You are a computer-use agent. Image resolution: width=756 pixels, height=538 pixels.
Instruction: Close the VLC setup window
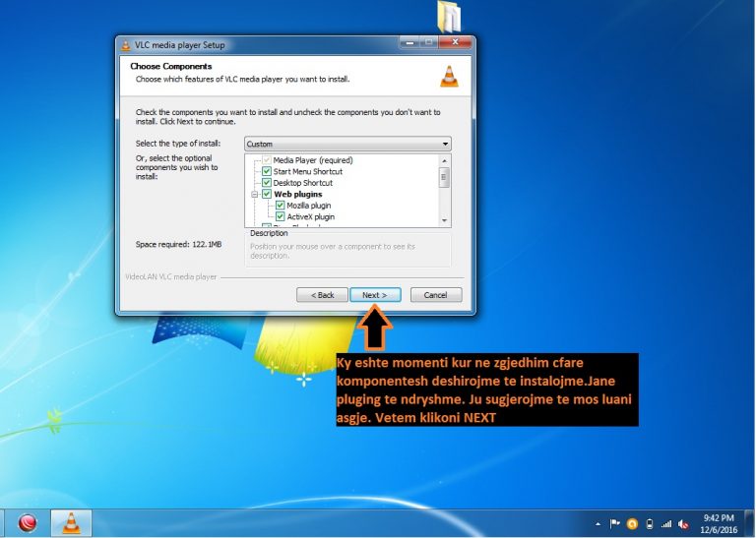click(x=455, y=43)
